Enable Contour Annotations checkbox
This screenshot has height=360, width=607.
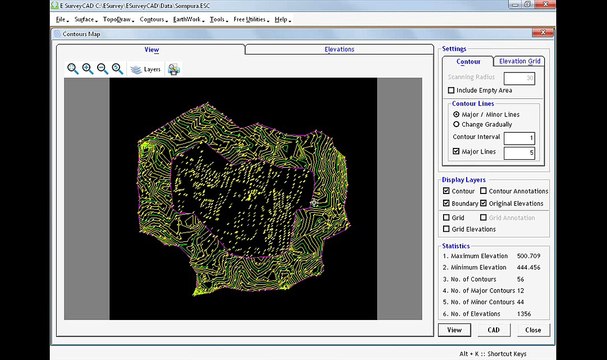pyautogui.click(x=483, y=191)
